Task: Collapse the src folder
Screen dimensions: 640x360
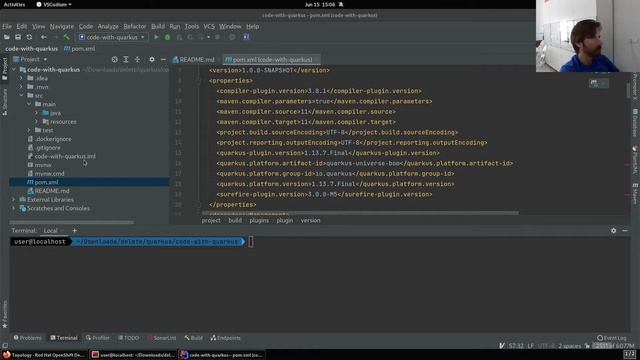Action: [21, 96]
